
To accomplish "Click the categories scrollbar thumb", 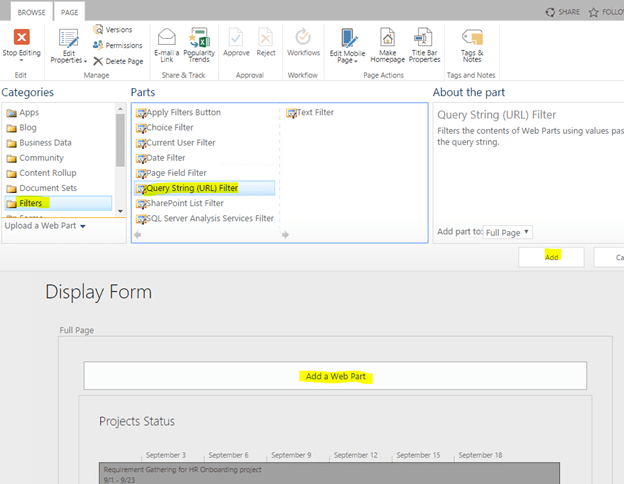I will pyautogui.click(x=120, y=140).
